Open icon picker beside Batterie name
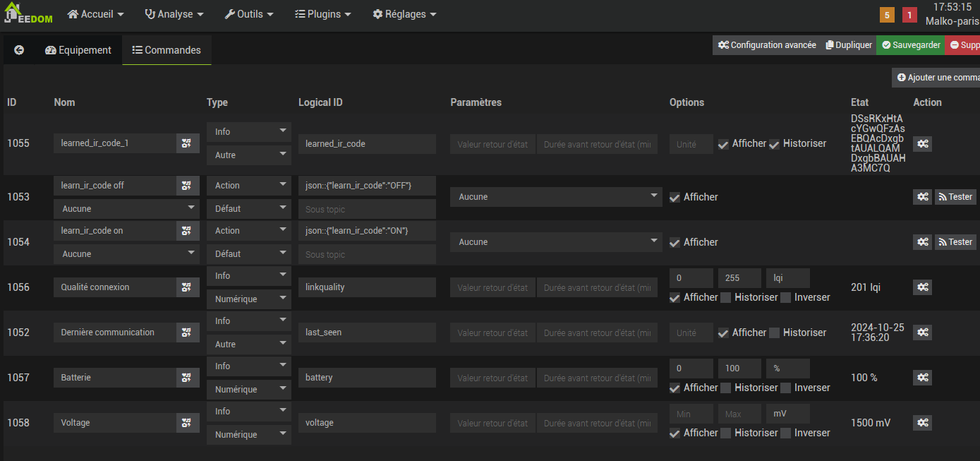 186,378
